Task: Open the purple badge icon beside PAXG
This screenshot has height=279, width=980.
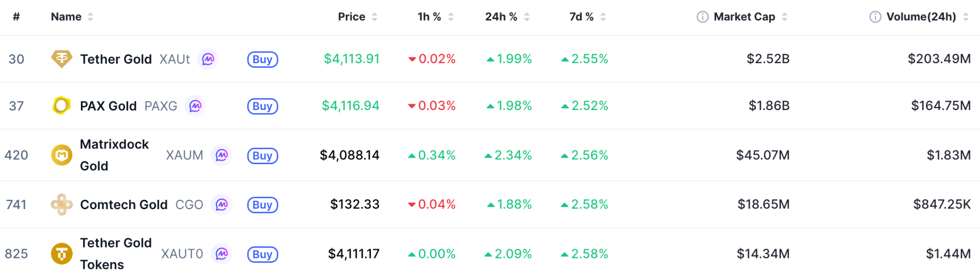Action: 195,106
